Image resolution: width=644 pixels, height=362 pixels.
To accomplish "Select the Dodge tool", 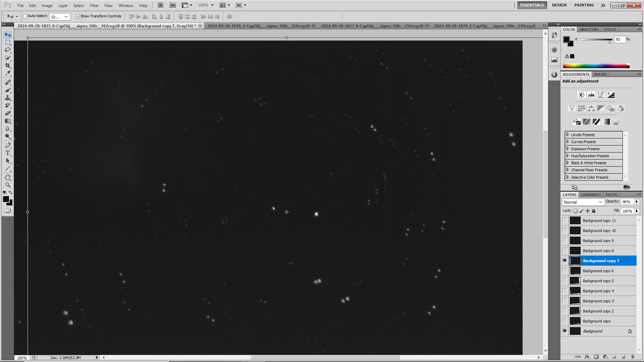I will point(8,136).
